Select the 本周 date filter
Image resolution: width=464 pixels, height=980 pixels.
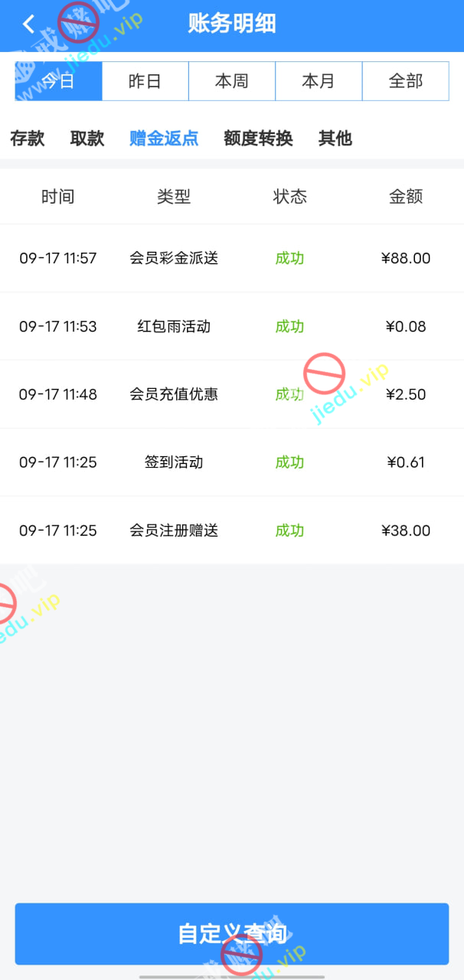point(231,81)
